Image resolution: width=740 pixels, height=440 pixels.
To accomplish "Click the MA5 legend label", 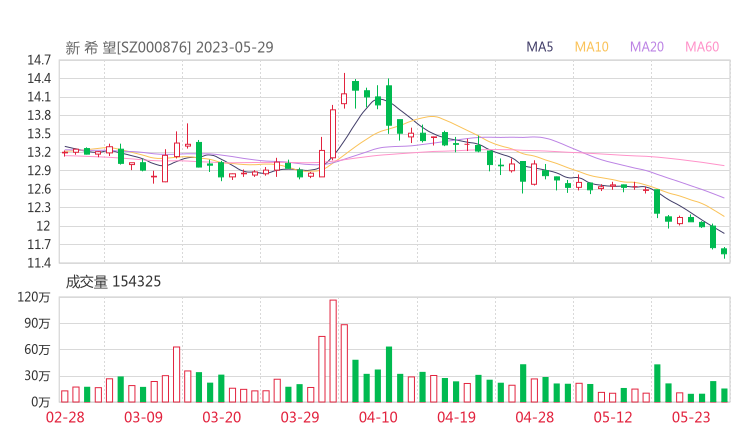I will 539,47.
